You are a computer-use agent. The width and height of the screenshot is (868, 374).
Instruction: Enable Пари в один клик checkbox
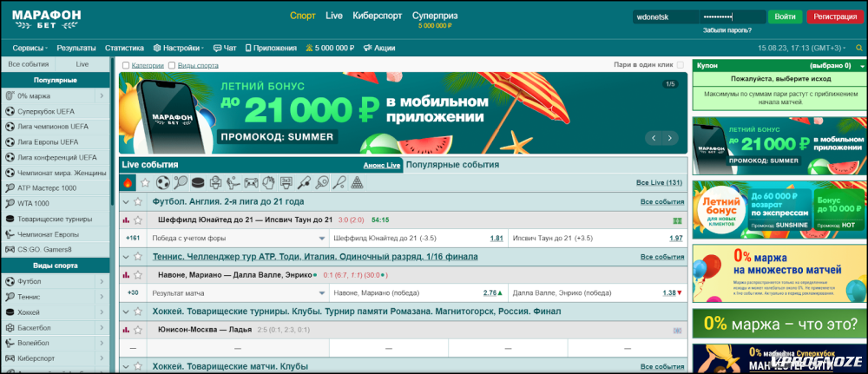tap(681, 65)
